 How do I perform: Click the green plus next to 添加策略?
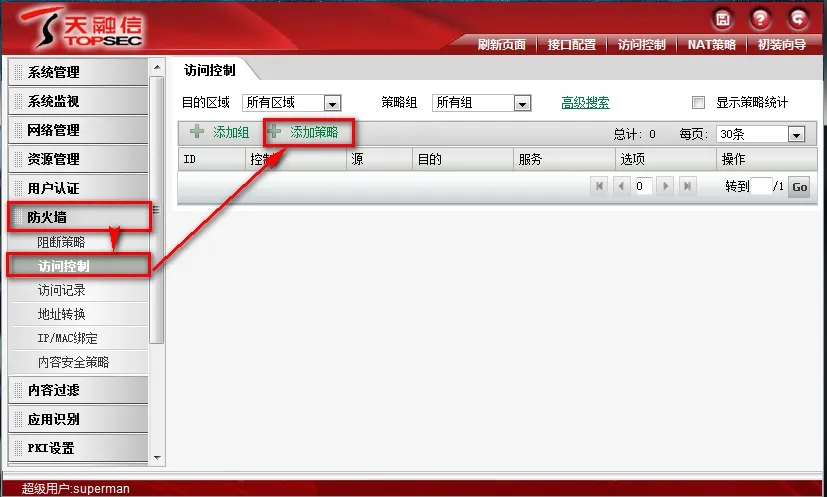point(274,131)
